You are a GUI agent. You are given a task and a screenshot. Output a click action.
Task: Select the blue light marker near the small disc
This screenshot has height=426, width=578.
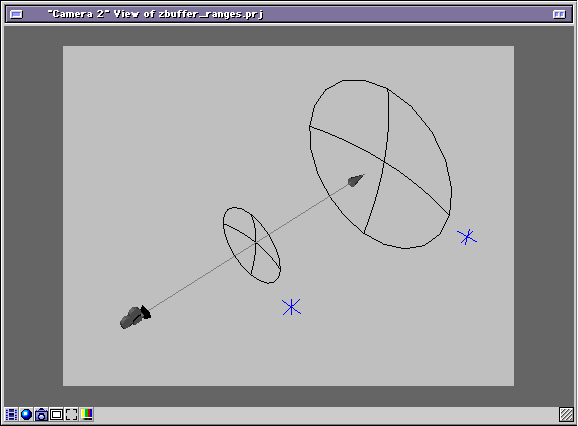tap(292, 307)
